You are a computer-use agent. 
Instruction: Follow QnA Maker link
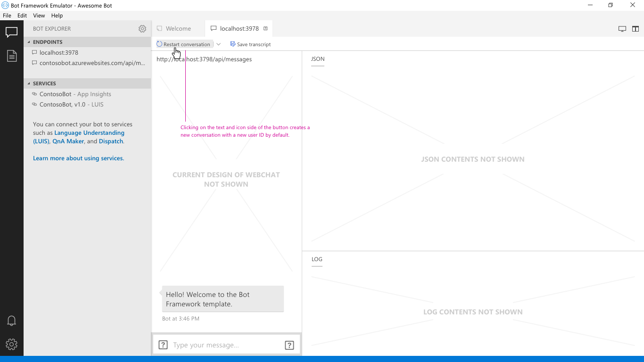pyautogui.click(x=68, y=141)
